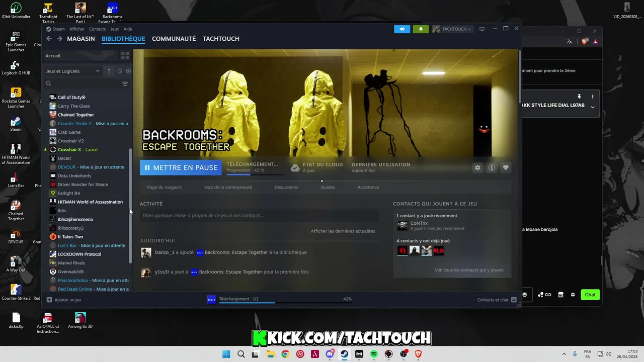Select It Takes Two in library
The height and width of the screenshot is (362, 644).
[x=66, y=237]
